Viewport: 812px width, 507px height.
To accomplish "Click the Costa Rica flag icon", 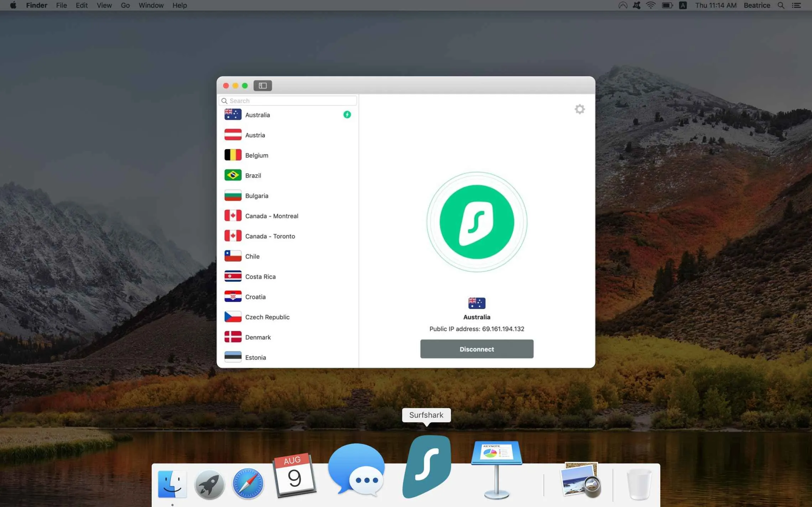I will point(233,276).
